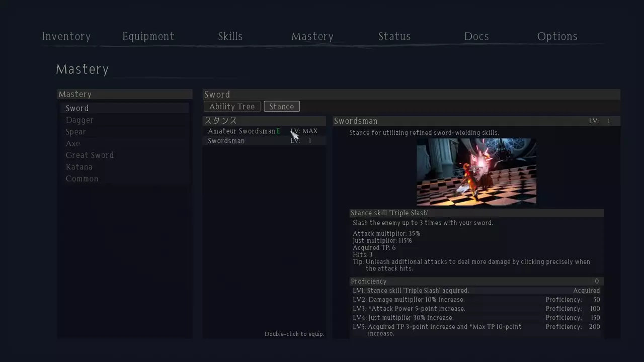
Task: Open the Skills tab
Action: click(230, 36)
